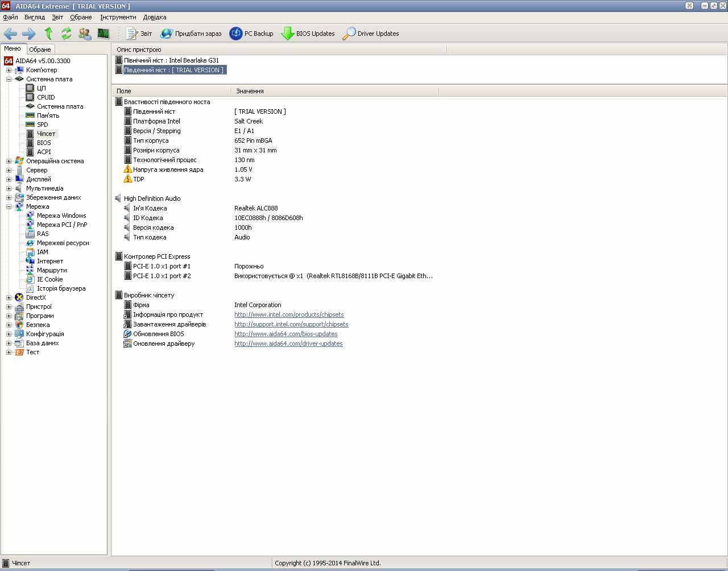Open the Довідка menu
Viewport: 728px width, 571px height.
(155, 17)
